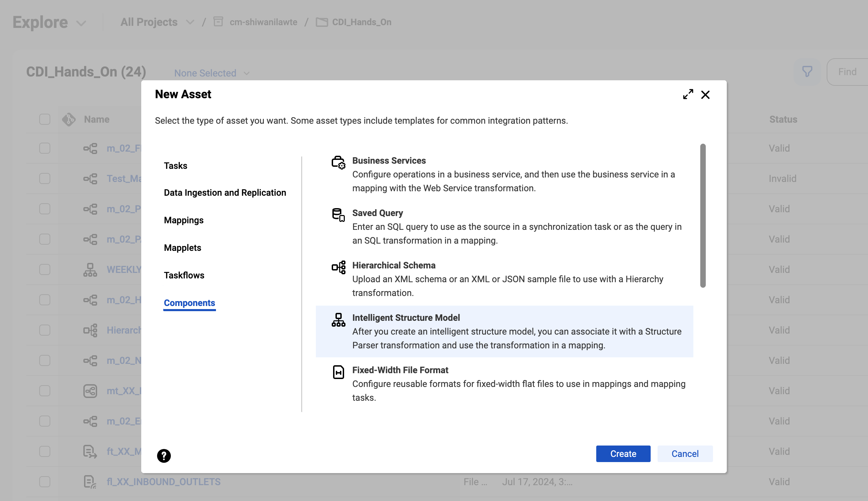Image resolution: width=868 pixels, height=501 pixels.
Task: Choose the Fixed-Width File Format asset type
Action: tap(504, 384)
